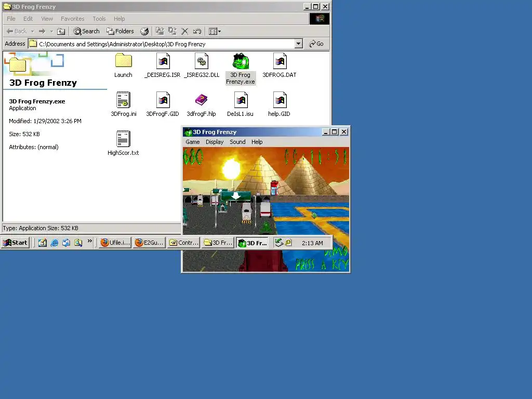Click the key tray icon beside clock

288,242
